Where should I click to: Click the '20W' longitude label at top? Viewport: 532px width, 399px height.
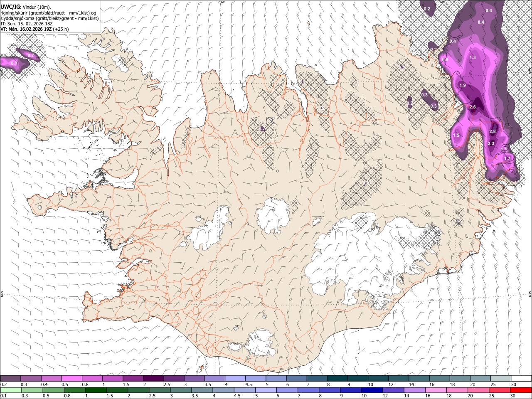tap(221, 2)
